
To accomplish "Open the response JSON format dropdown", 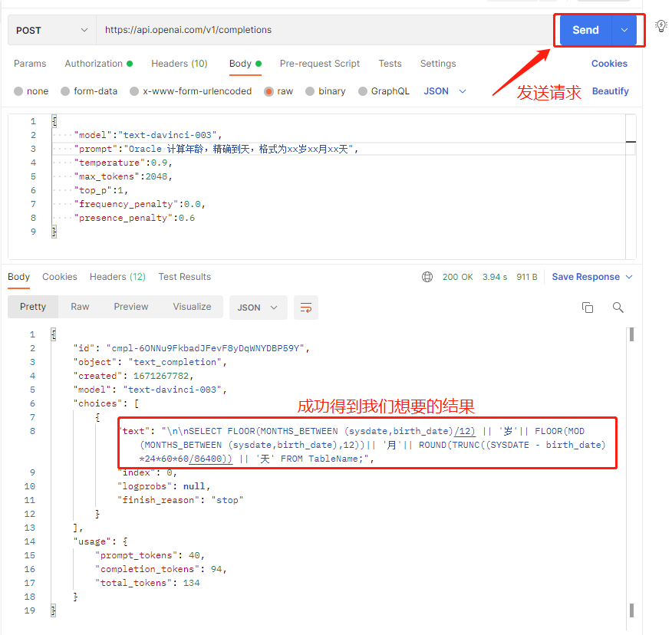I will (258, 308).
